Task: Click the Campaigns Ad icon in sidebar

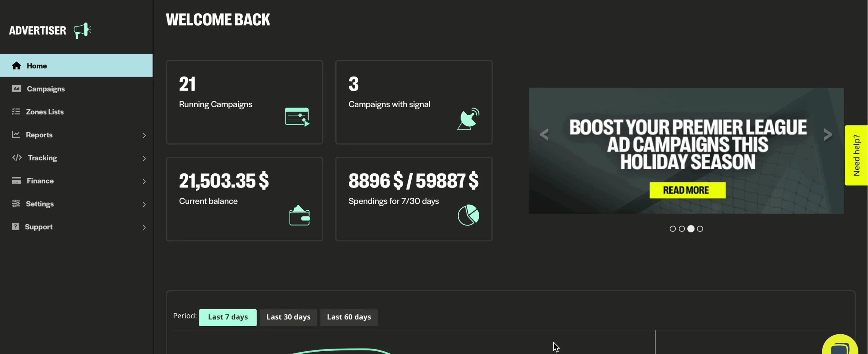Action: [16, 88]
